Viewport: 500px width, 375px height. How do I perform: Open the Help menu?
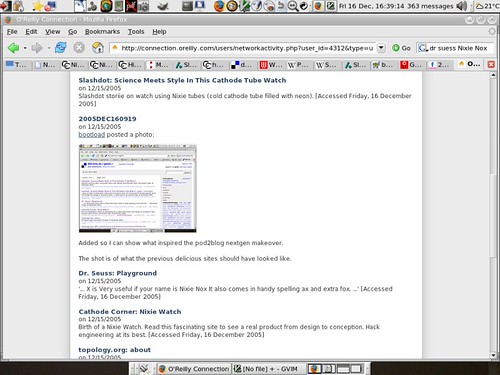[159, 32]
